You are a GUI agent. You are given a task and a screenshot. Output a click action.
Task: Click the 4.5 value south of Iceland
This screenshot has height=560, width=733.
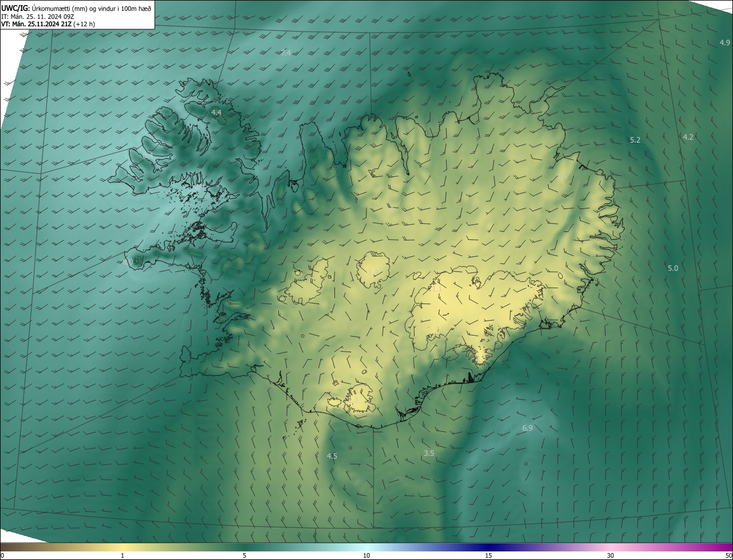[x=332, y=456]
